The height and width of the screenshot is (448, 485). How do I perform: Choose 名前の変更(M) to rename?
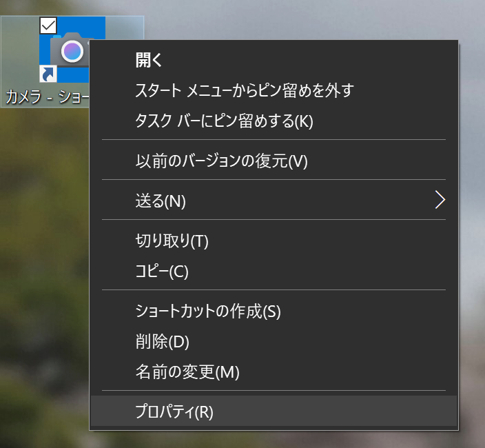(274, 371)
